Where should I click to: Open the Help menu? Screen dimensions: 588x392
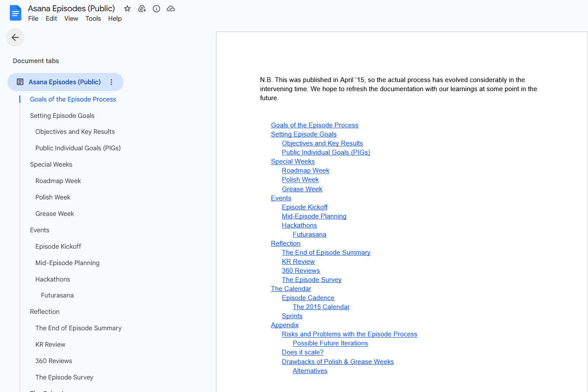click(x=115, y=19)
